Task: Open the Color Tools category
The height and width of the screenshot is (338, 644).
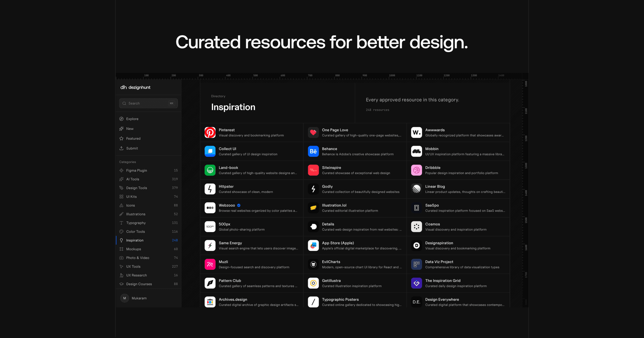Action: [148, 231]
